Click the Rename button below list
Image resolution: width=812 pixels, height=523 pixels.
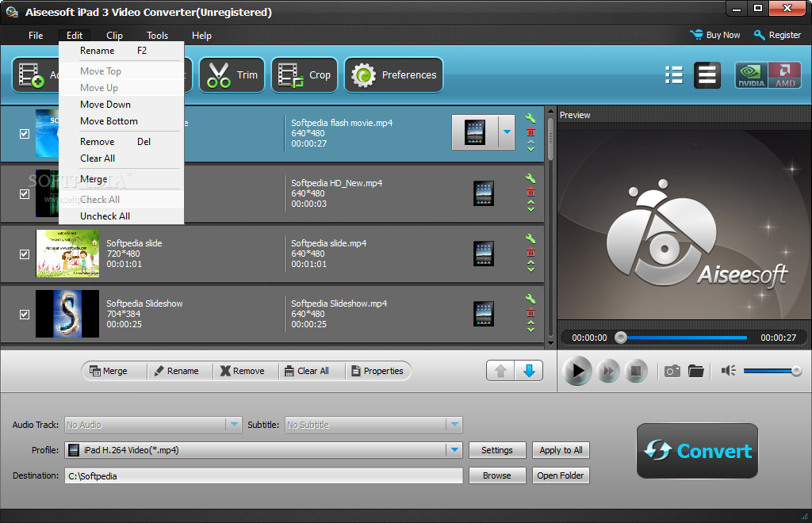point(177,371)
